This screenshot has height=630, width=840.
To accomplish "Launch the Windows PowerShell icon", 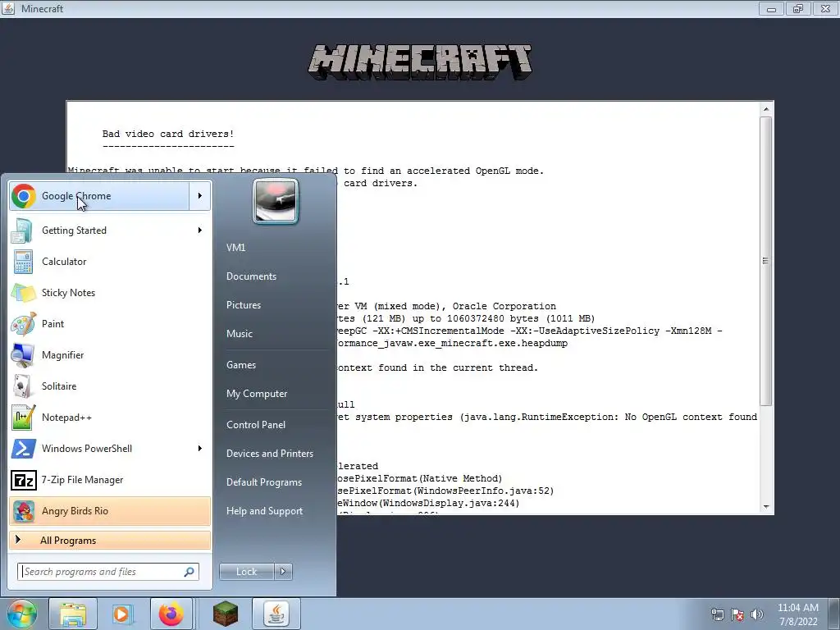I will coord(22,449).
